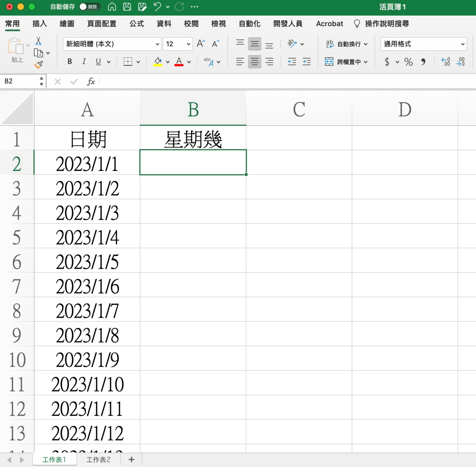Click the Comma style icon

pyautogui.click(x=423, y=61)
